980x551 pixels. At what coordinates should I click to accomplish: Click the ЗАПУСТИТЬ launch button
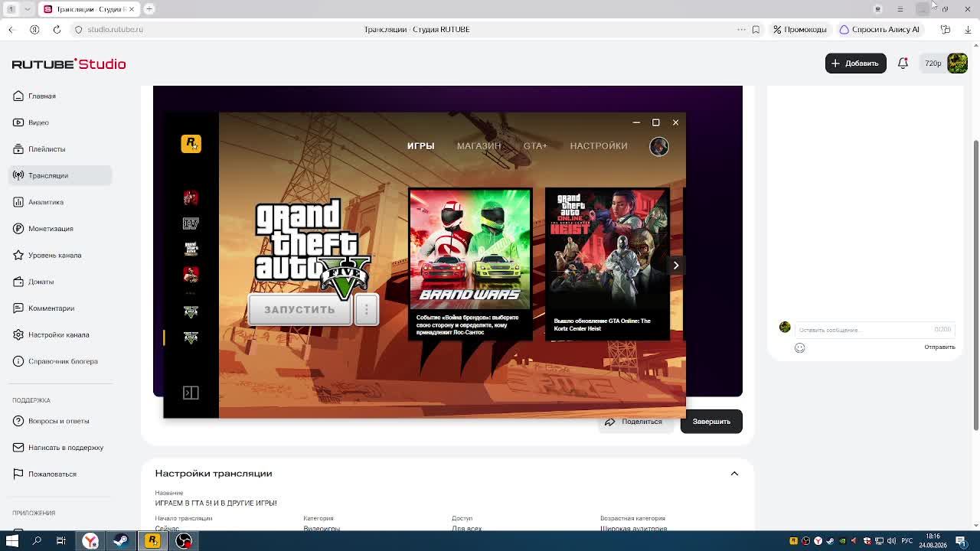coord(299,310)
